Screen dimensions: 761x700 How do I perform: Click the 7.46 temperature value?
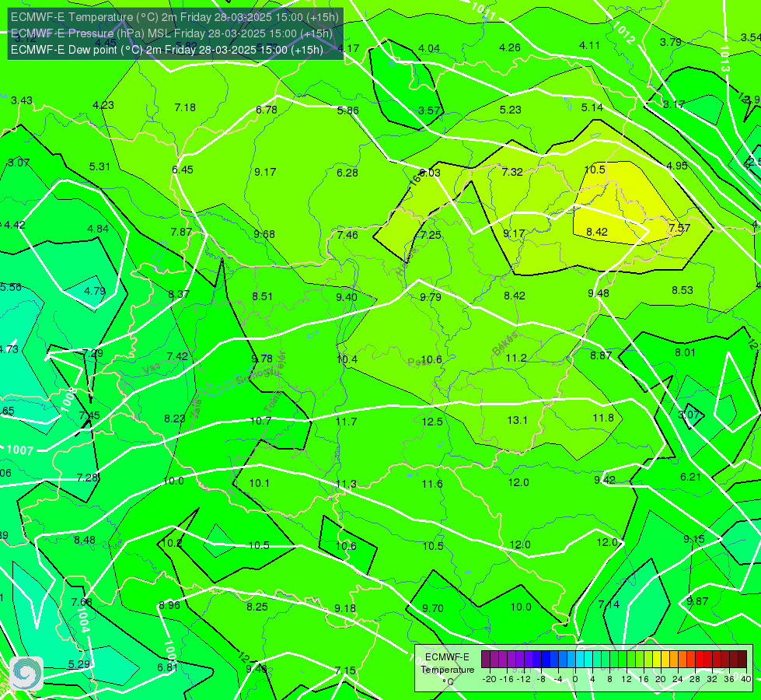(347, 235)
